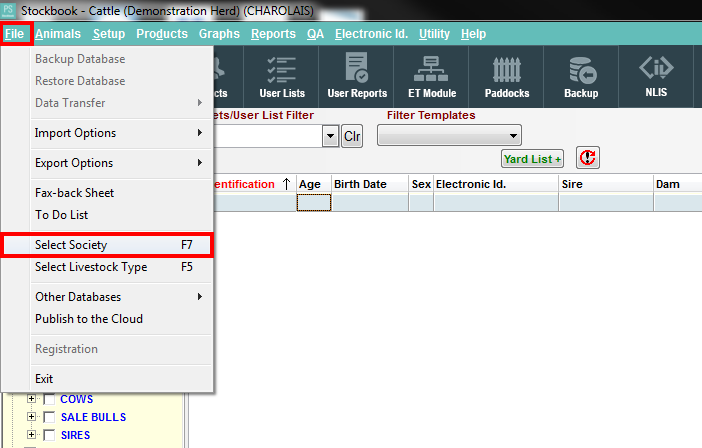The height and width of the screenshot is (448, 702).
Task: Click the Stockbook app icon in title bar
Action: click(9, 10)
